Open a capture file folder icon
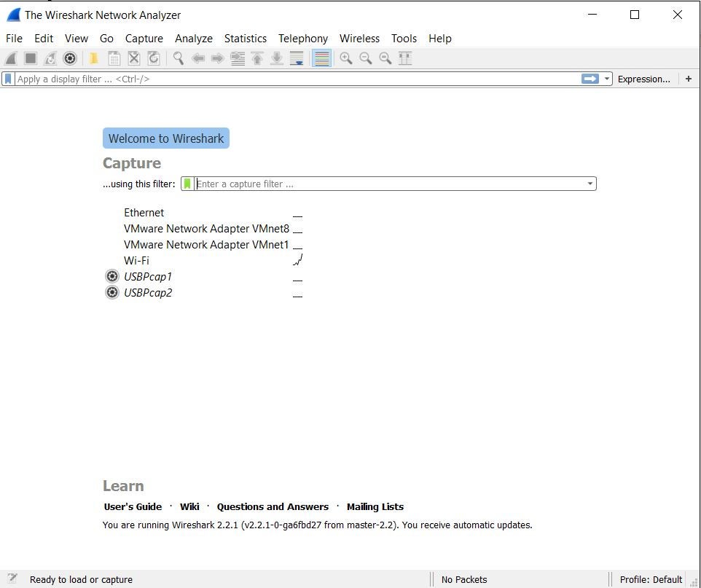This screenshot has width=701, height=588. tap(94, 58)
